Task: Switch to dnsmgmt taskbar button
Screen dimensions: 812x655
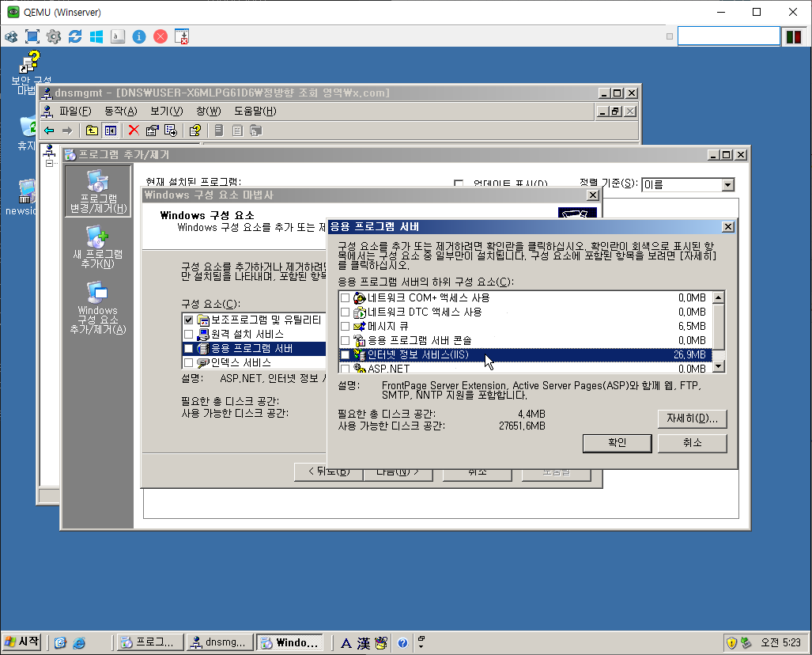Action: pos(220,642)
